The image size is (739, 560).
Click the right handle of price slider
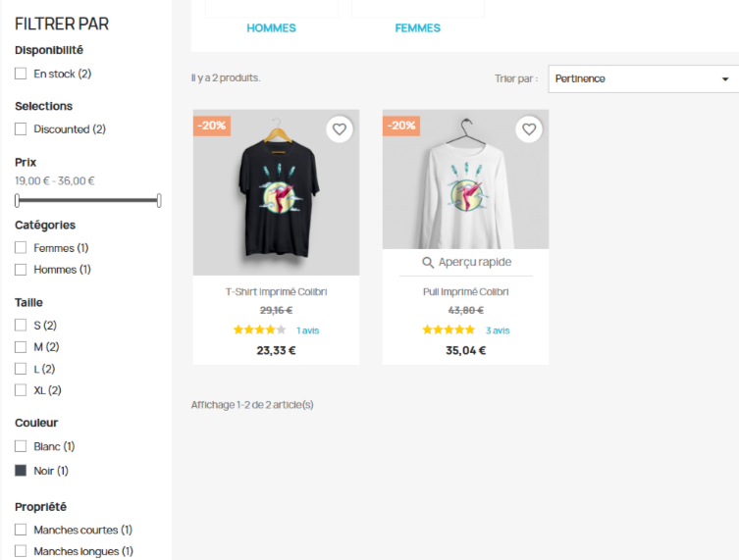click(159, 200)
